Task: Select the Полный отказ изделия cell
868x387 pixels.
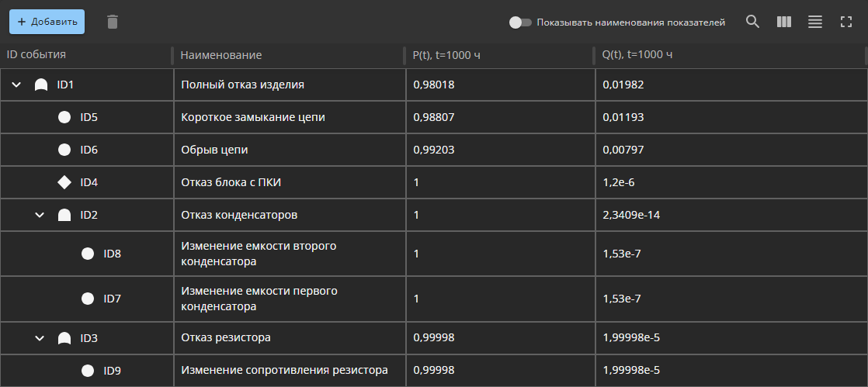Action: tap(290, 85)
